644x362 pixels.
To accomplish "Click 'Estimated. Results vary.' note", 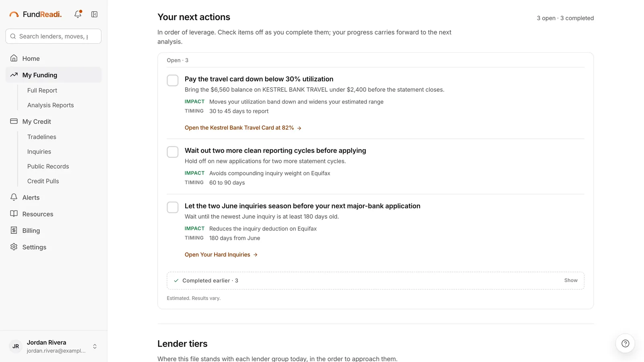I will pyautogui.click(x=194, y=298).
